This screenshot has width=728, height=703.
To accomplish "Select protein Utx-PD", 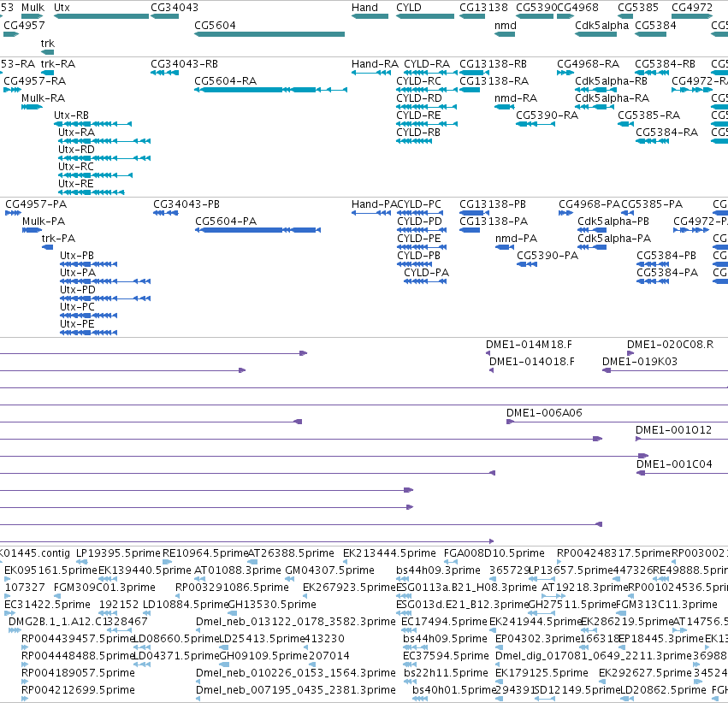I will coord(105,298).
